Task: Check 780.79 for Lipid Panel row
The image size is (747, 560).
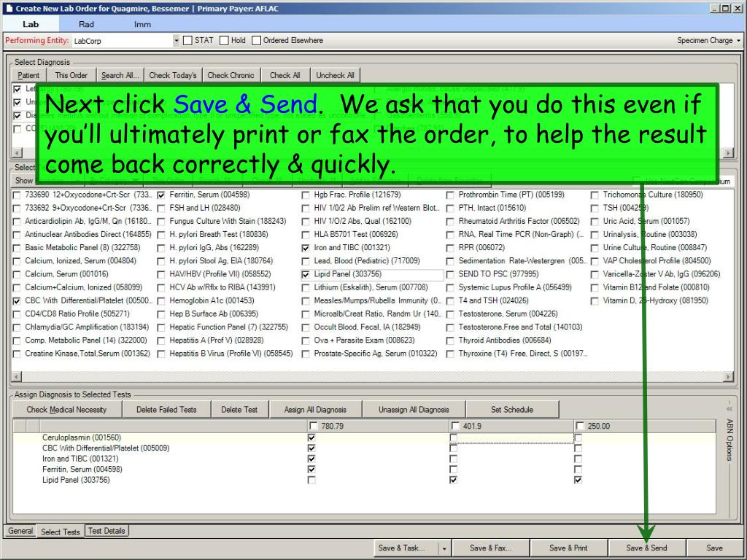Action: click(311, 480)
